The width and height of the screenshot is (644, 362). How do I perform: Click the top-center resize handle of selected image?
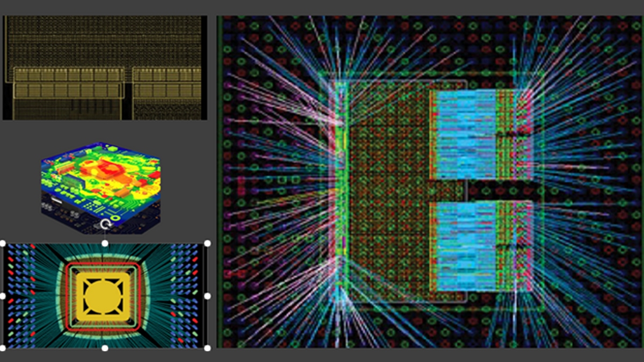[x=105, y=243]
